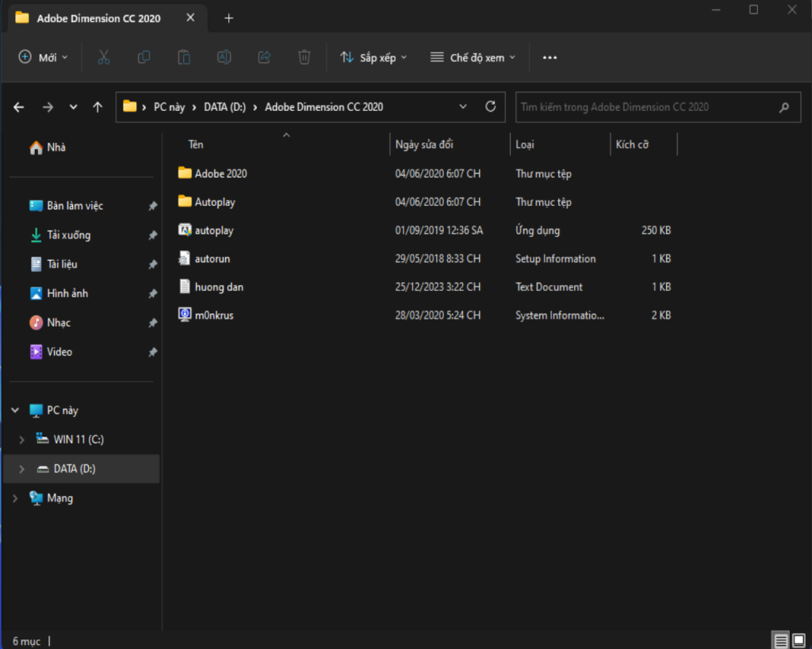Open the three-dot more options menu

point(550,57)
